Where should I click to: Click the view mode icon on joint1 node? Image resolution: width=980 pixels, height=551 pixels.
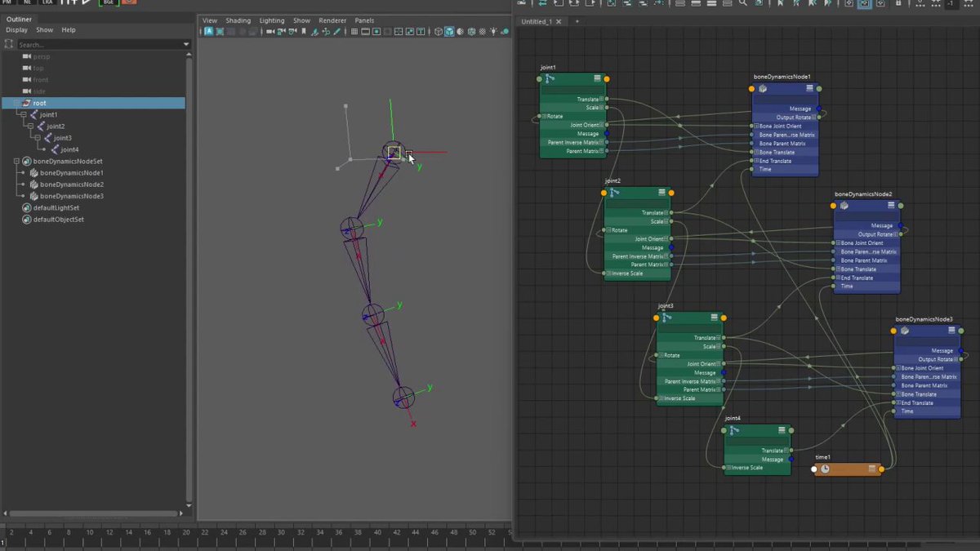pyautogui.click(x=597, y=78)
